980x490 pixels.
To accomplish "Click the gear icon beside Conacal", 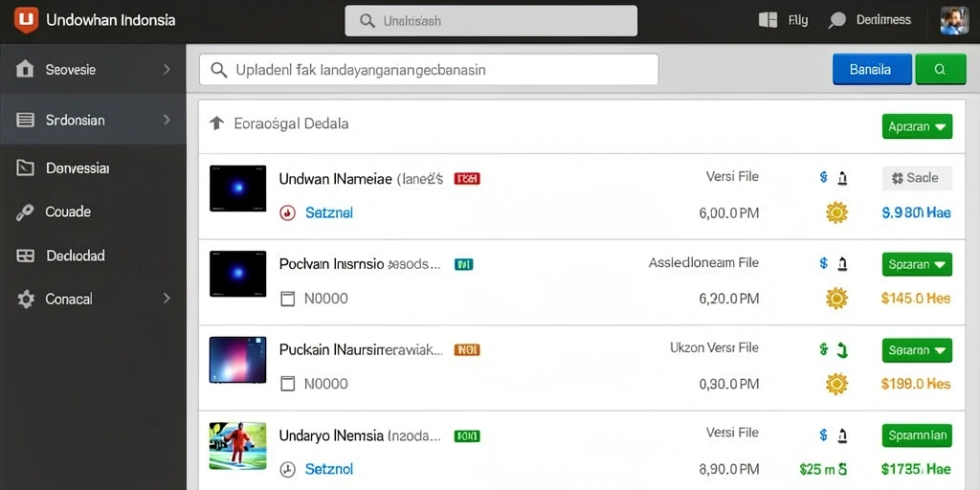I will (x=26, y=299).
